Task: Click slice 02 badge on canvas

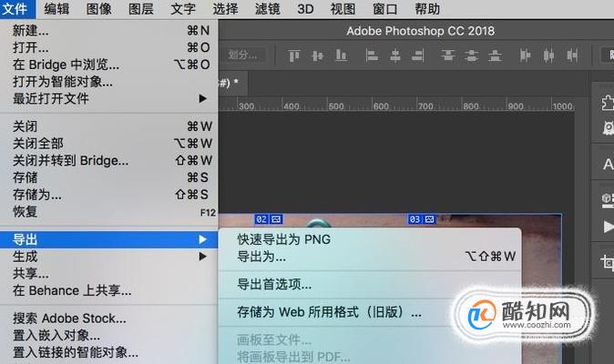Action: [269, 219]
